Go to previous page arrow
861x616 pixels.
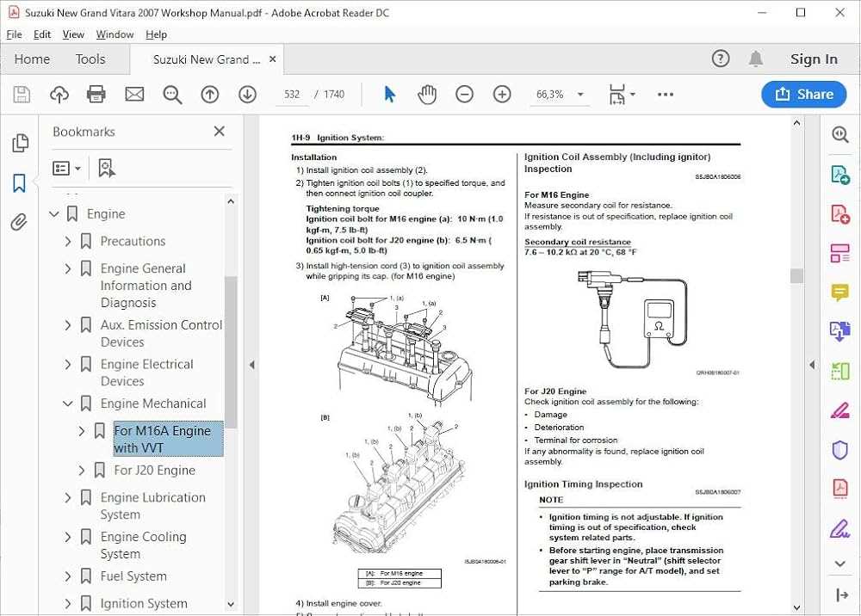point(210,95)
